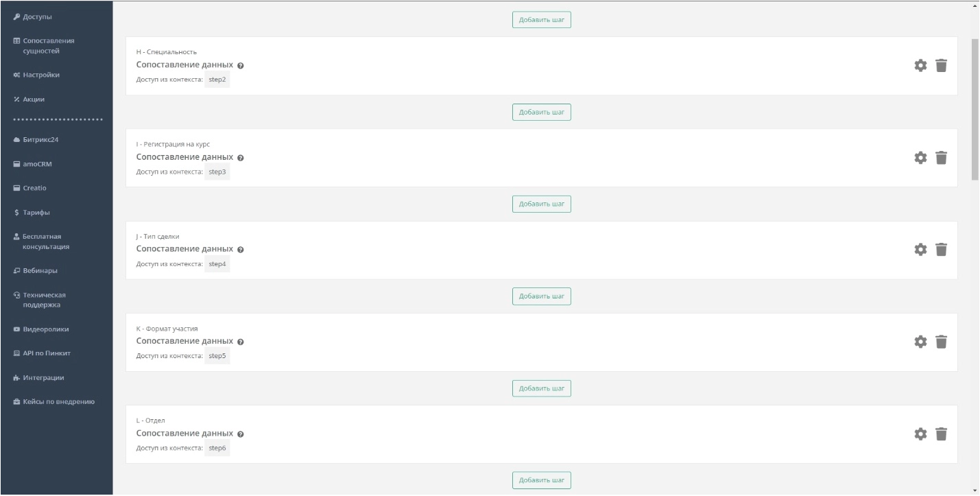Click the step4 context tag
980x496 pixels.
[217, 264]
